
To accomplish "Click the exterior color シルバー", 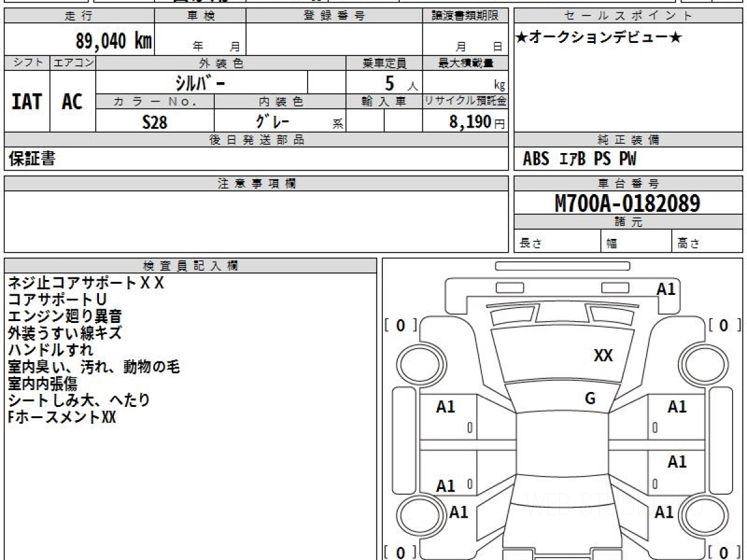I will [201, 83].
